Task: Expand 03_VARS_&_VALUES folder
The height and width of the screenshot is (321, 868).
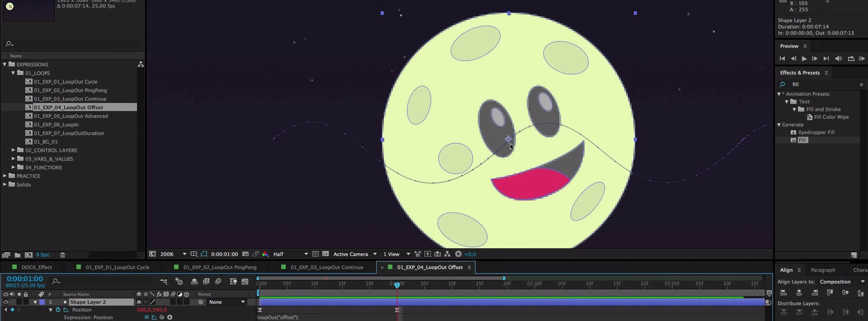Action: (x=13, y=159)
